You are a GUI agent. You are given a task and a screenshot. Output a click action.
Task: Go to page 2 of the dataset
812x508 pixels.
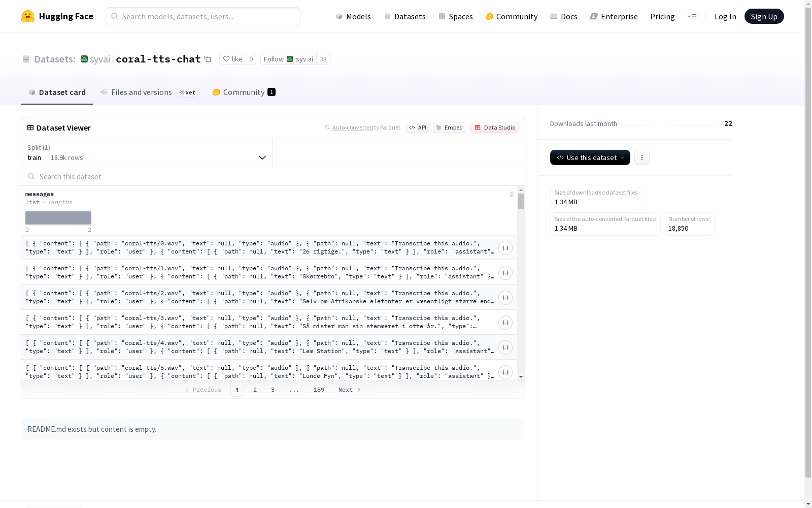(255, 390)
